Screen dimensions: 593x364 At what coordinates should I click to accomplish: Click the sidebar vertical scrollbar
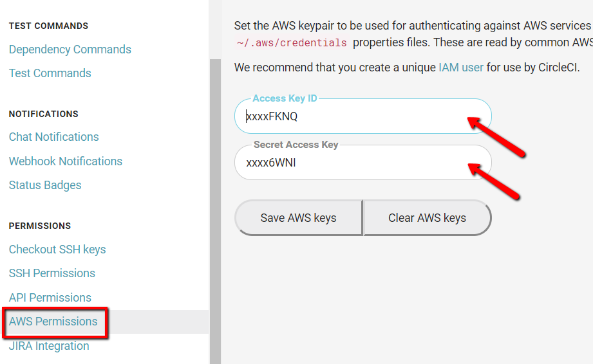tap(215, 212)
